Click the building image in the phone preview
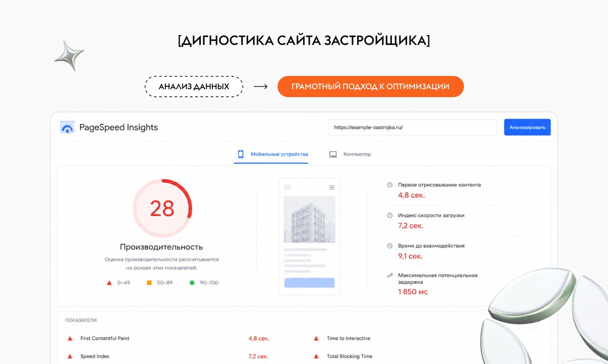This screenshot has width=608, height=364. point(309,219)
